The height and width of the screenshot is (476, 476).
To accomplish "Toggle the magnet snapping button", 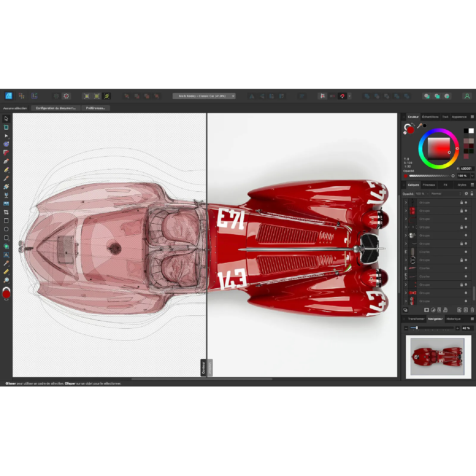I will (x=342, y=96).
